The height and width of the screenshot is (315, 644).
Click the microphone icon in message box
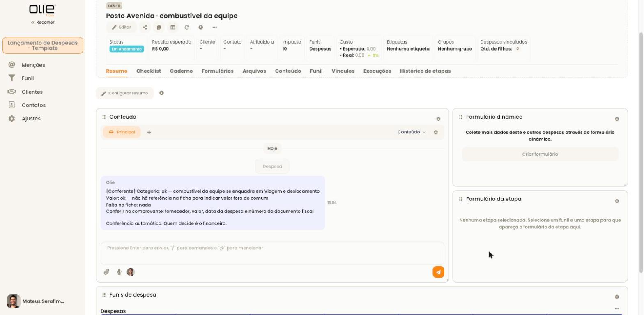click(x=119, y=272)
